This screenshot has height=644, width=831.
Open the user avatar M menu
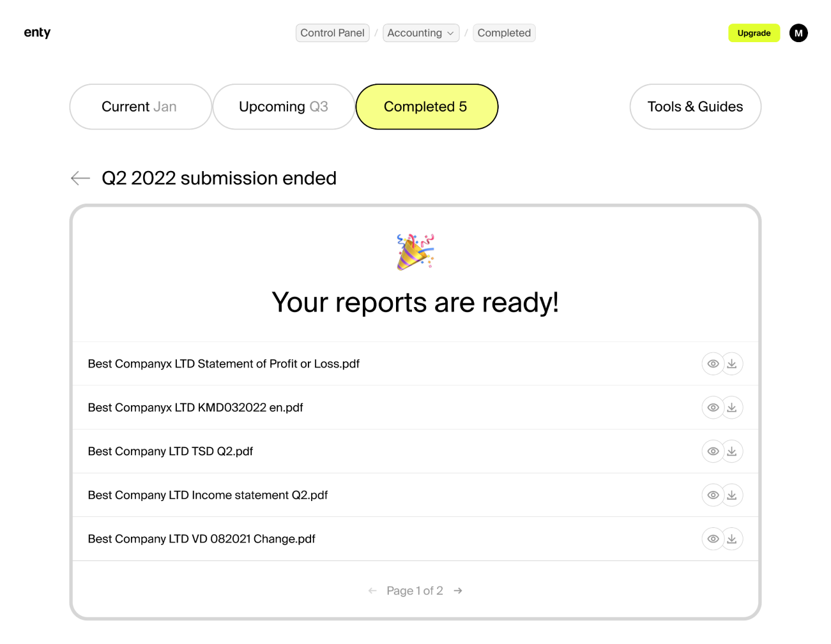[798, 33]
